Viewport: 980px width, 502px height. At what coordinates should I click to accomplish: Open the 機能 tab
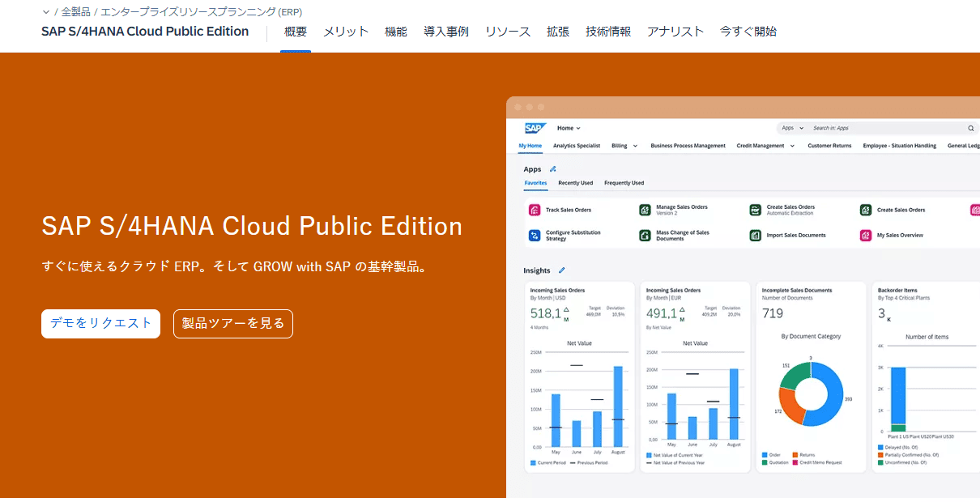(396, 32)
